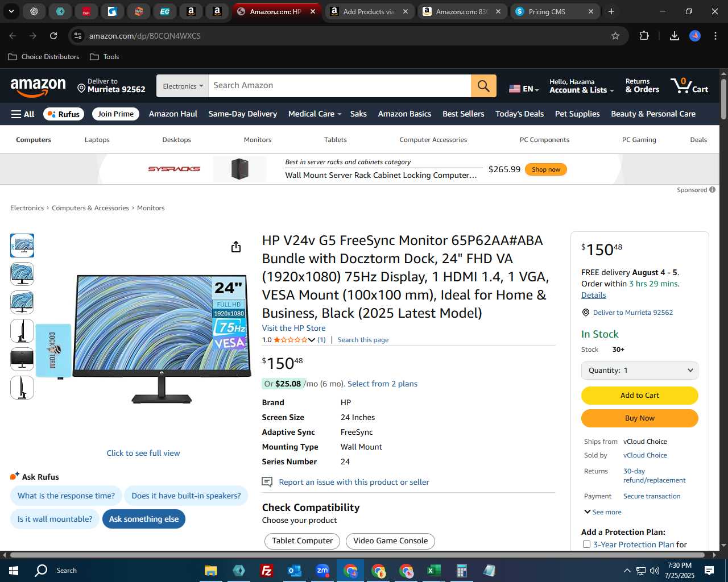Open the PC Components subcategory
728x582 pixels.
tap(544, 140)
